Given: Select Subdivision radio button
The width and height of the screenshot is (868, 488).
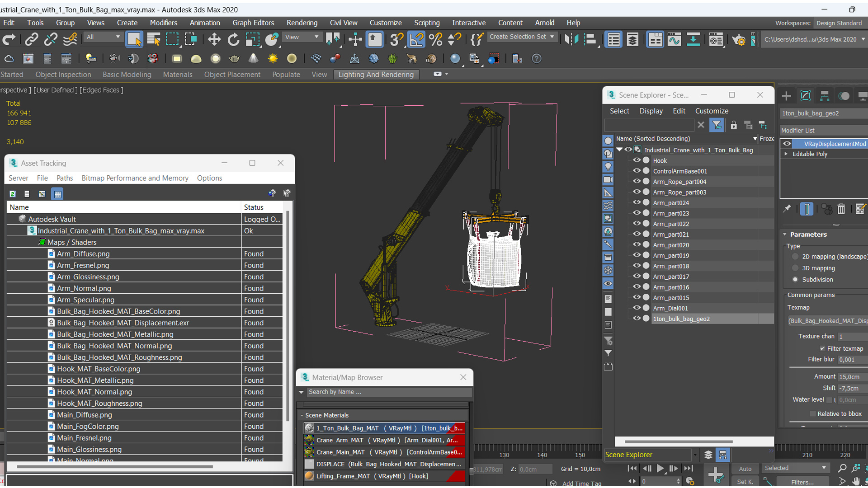Looking at the screenshot, I should click(x=795, y=280).
